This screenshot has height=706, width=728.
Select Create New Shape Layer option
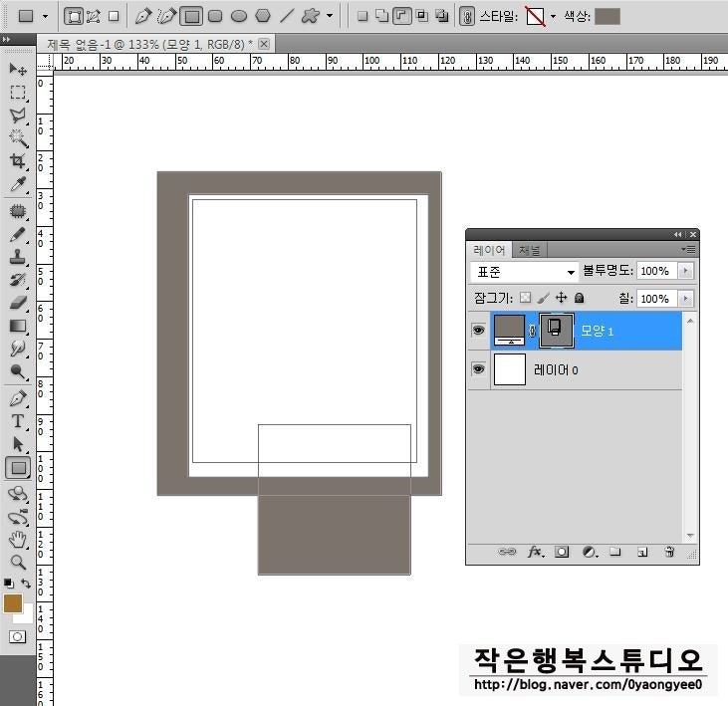coord(363,17)
